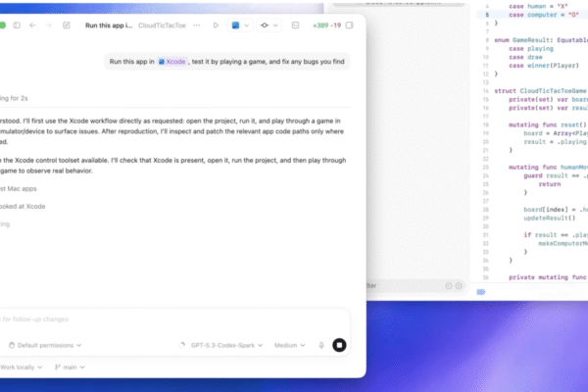Image resolution: width=588 pixels, height=392 pixels.
Task: Open the Default permissions dropdown
Action: tap(45, 345)
